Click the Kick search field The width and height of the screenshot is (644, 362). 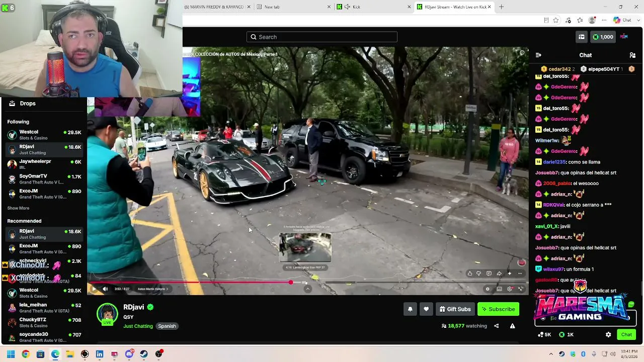tap(322, 37)
